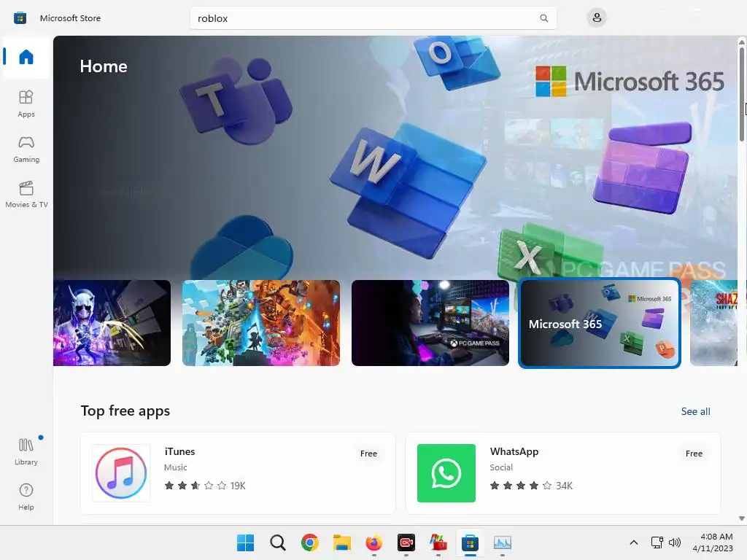Open the WhatsApp app icon

point(446,472)
